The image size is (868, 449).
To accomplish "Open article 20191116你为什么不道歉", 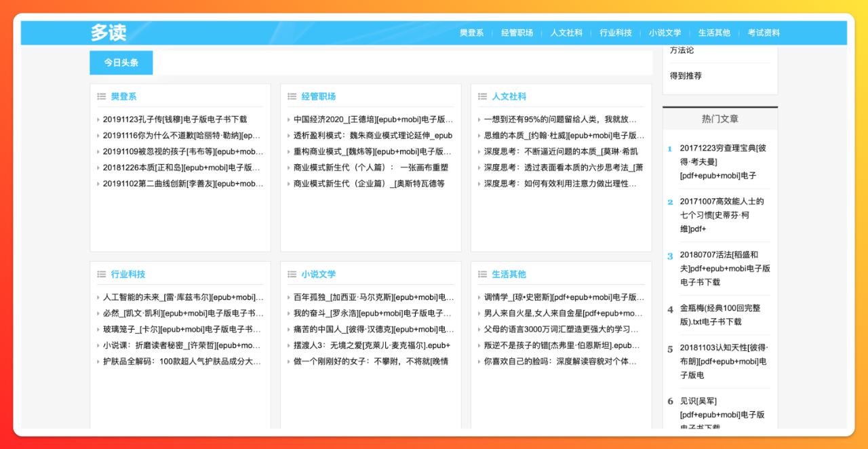I will tap(182, 136).
